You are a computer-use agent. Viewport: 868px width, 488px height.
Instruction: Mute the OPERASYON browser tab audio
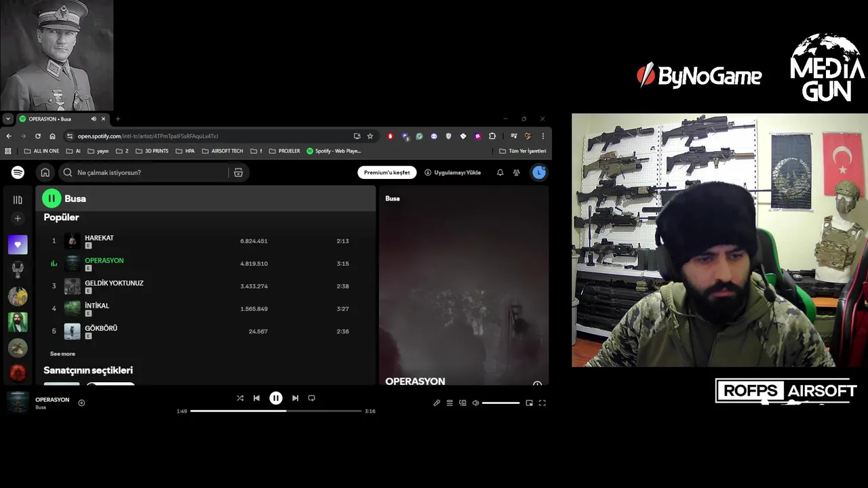[x=94, y=119]
